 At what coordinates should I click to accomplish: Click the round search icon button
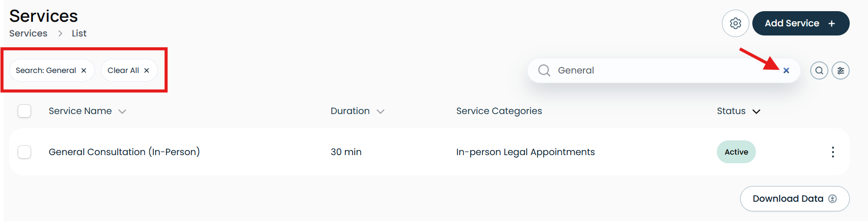pos(819,70)
